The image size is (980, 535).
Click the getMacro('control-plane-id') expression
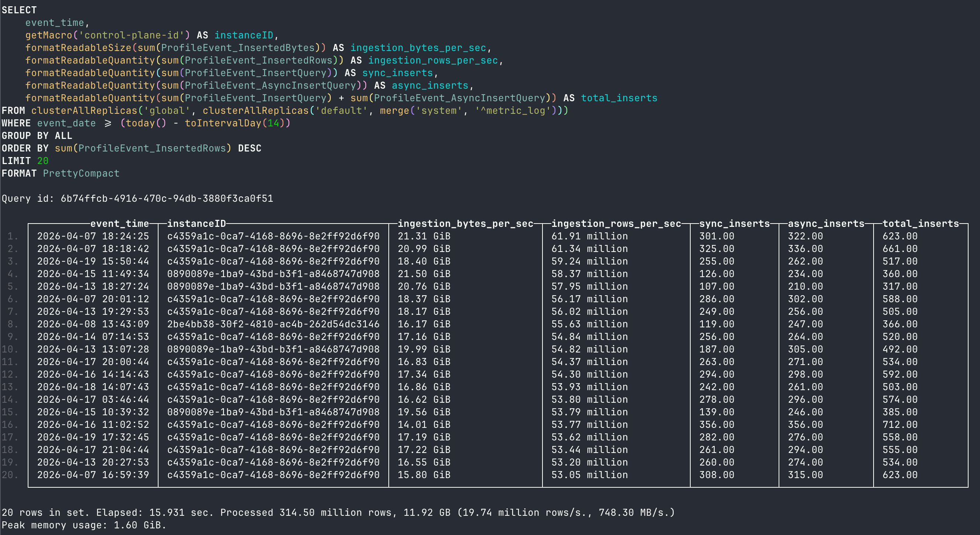point(107,35)
